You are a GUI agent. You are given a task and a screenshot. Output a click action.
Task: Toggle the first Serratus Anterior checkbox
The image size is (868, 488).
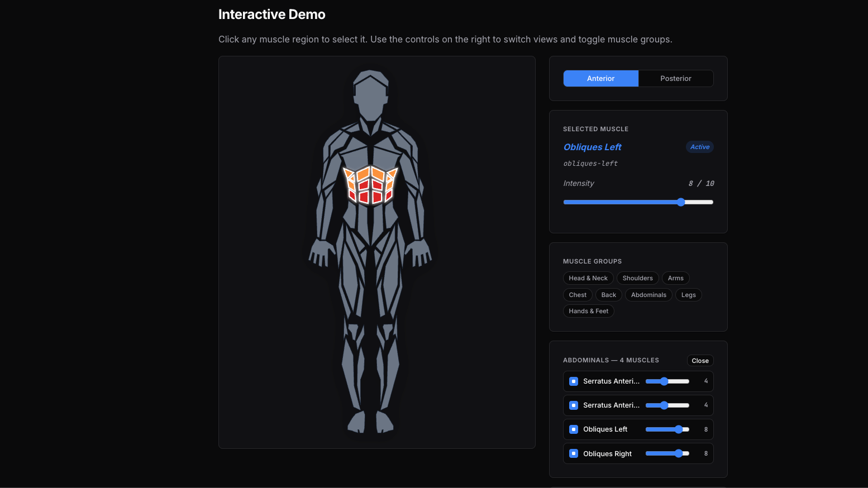573,381
